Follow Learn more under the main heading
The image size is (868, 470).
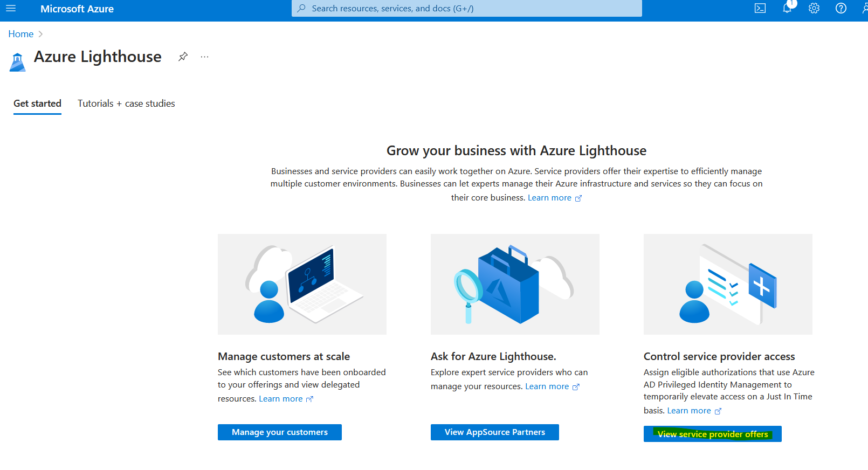(x=549, y=198)
